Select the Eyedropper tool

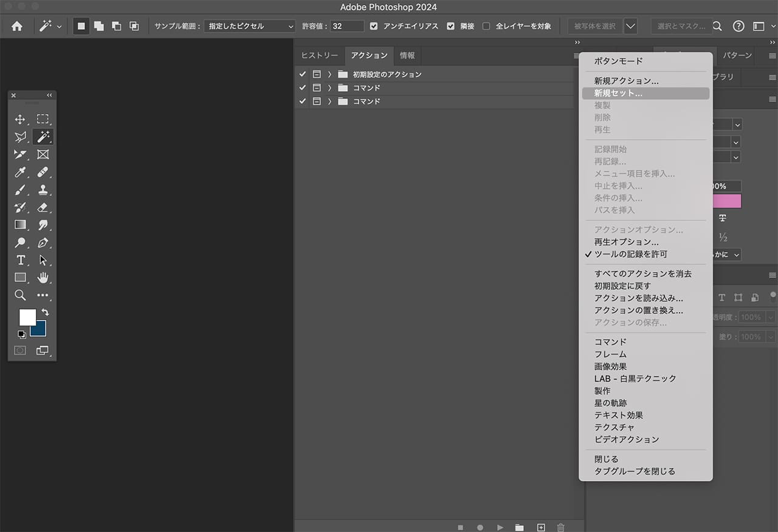pyautogui.click(x=20, y=172)
